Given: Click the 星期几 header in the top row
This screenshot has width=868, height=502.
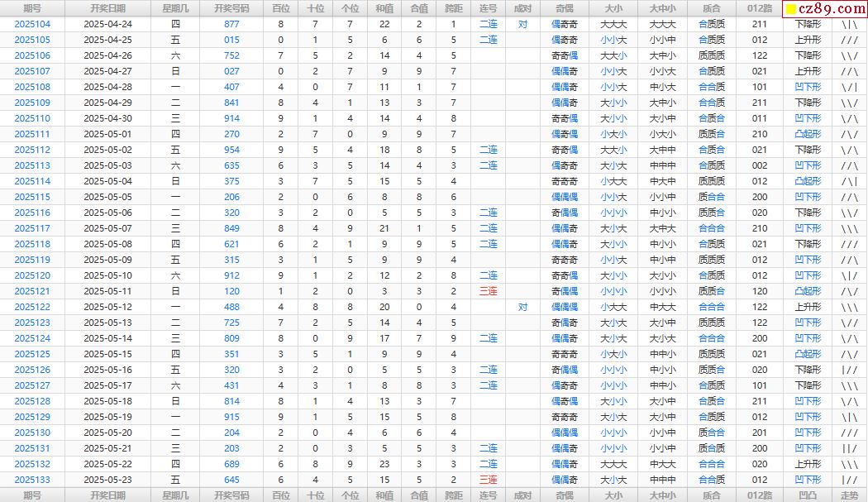Looking at the screenshot, I should pos(175,8).
